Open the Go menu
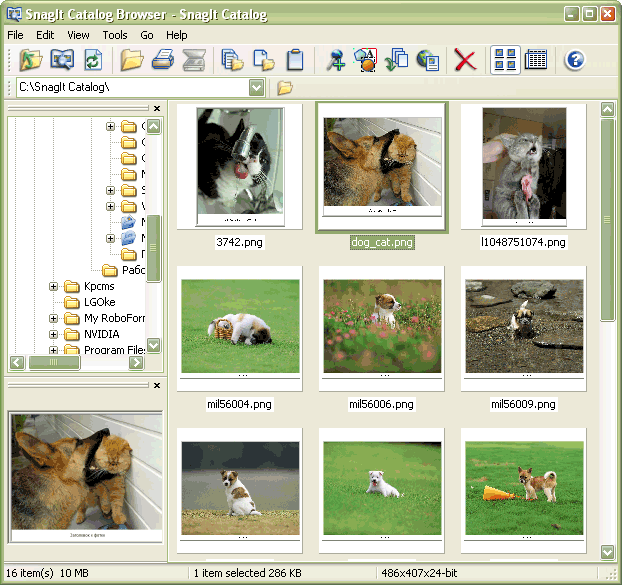The height and width of the screenshot is (585, 622). tap(147, 35)
